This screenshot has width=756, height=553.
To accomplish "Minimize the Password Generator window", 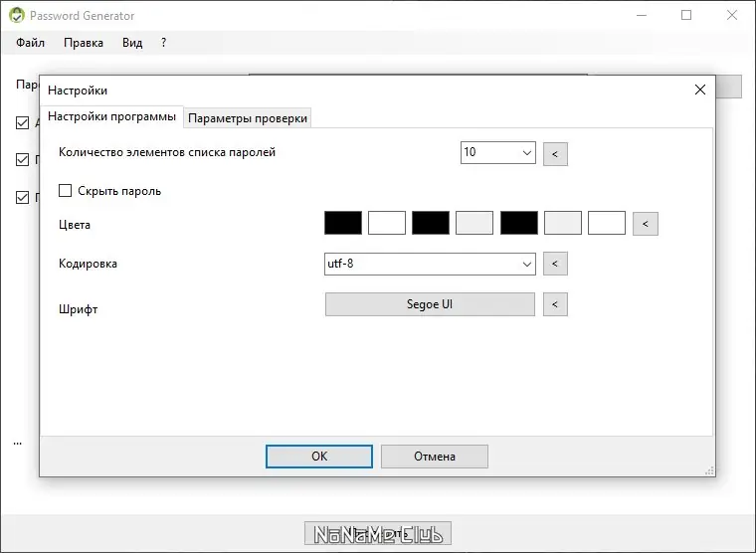I will point(642,16).
